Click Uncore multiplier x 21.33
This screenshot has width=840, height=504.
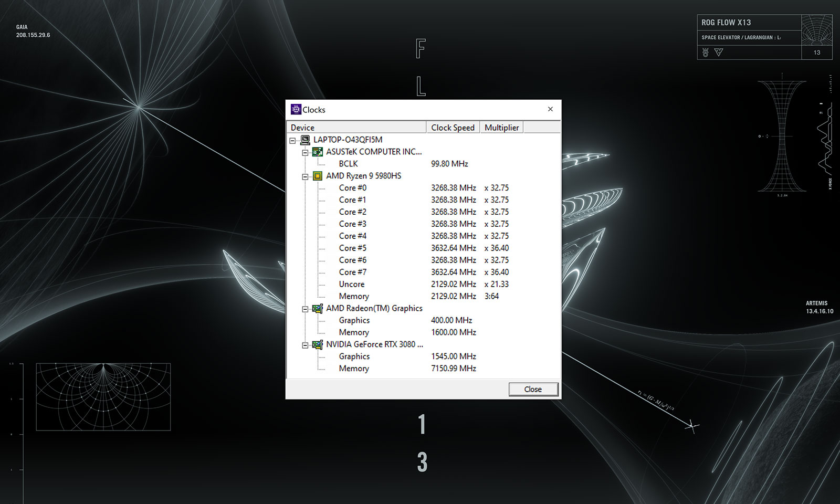(x=497, y=285)
